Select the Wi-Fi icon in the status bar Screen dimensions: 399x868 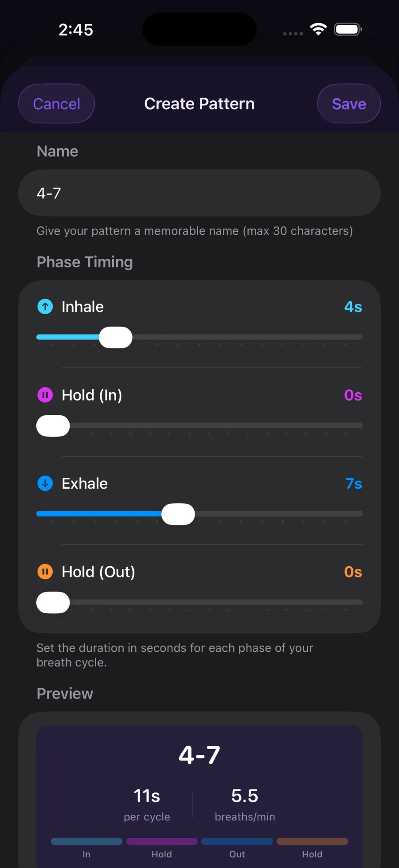point(318,28)
